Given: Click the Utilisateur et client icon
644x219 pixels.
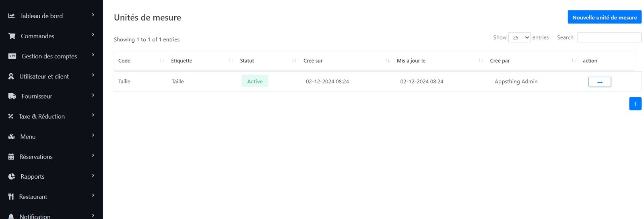Looking at the screenshot, I should pyautogui.click(x=11, y=76).
